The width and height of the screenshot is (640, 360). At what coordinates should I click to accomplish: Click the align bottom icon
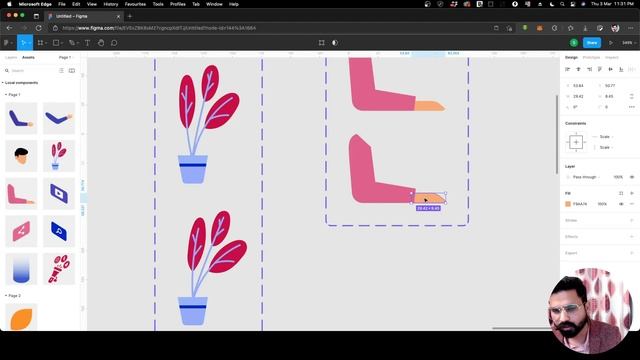click(x=621, y=69)
